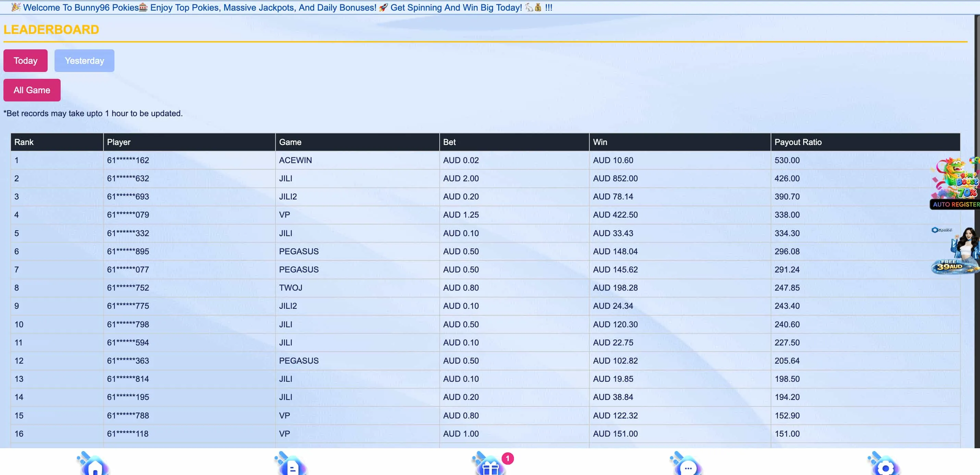The width and height of the screenshot is (980, 475).
Task: Click the Bet column header
Action: point(514,142)
